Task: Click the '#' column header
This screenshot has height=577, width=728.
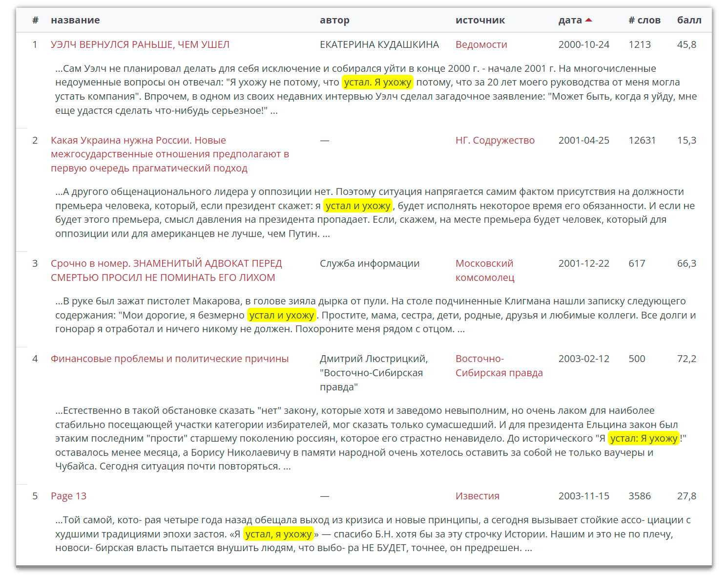Action: [35, 20]
